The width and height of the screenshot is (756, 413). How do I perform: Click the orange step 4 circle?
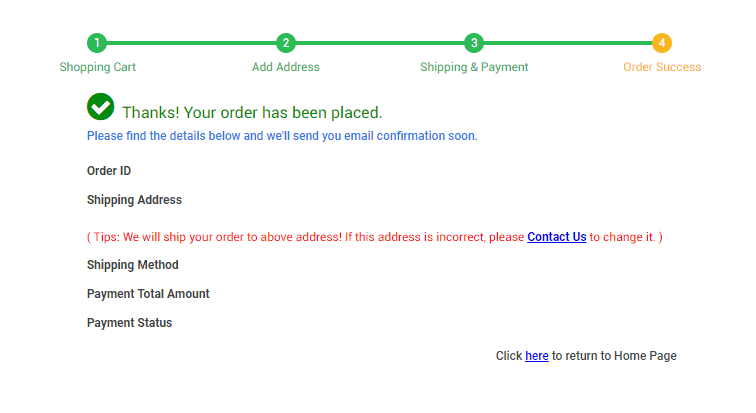click(x=662, y=43)
